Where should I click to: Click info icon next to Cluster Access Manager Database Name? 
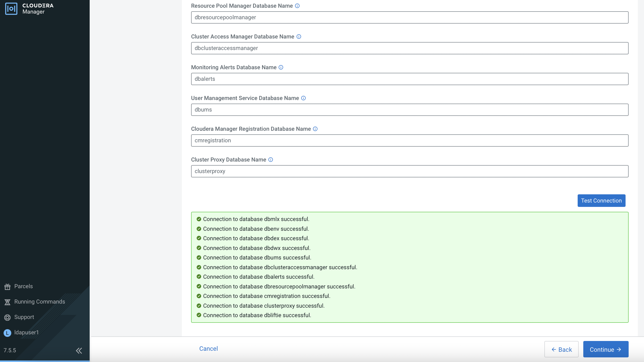(x=299, y=37)
